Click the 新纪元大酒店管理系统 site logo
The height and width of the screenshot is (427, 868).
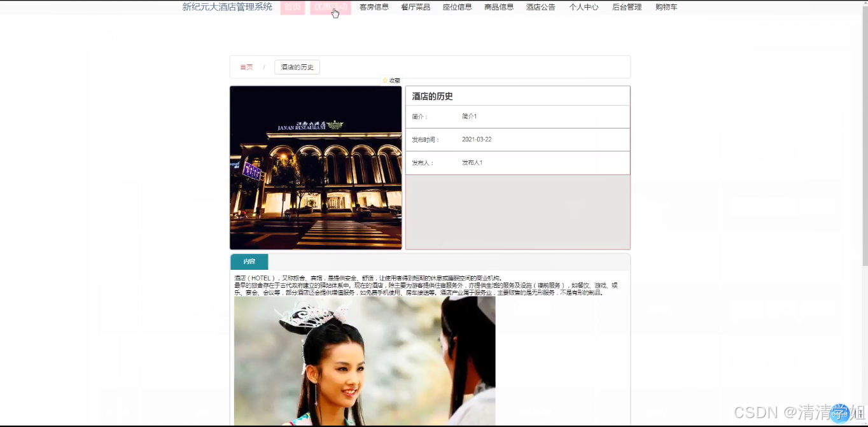point(227,7)
